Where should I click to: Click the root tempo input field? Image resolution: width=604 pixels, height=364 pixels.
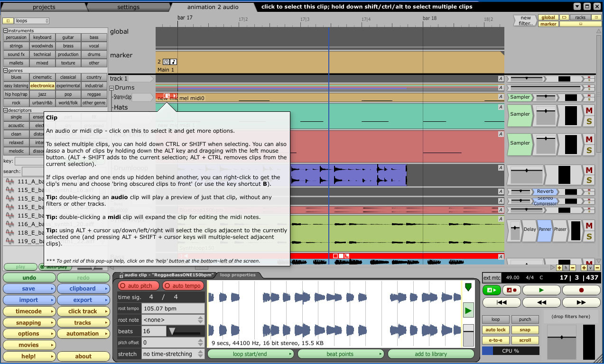pos(173,309)
